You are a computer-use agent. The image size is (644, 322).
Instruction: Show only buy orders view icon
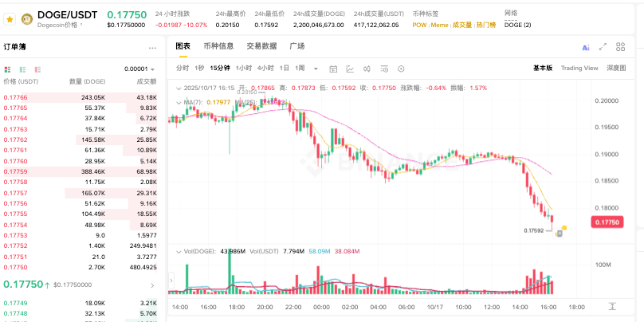tap(22, 69)
